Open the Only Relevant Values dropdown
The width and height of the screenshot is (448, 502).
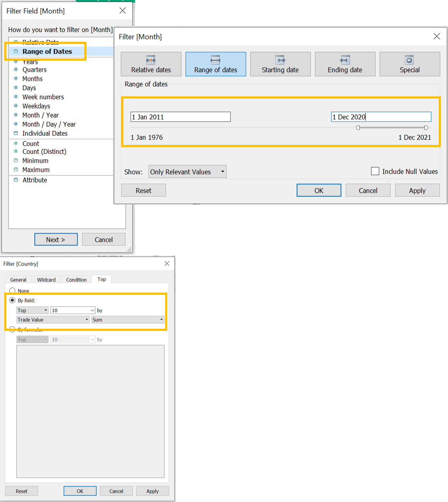click(x=187, y=172)
